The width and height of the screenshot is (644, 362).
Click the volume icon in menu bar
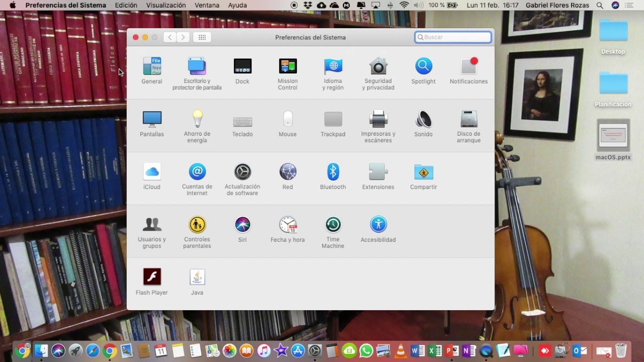418,5
